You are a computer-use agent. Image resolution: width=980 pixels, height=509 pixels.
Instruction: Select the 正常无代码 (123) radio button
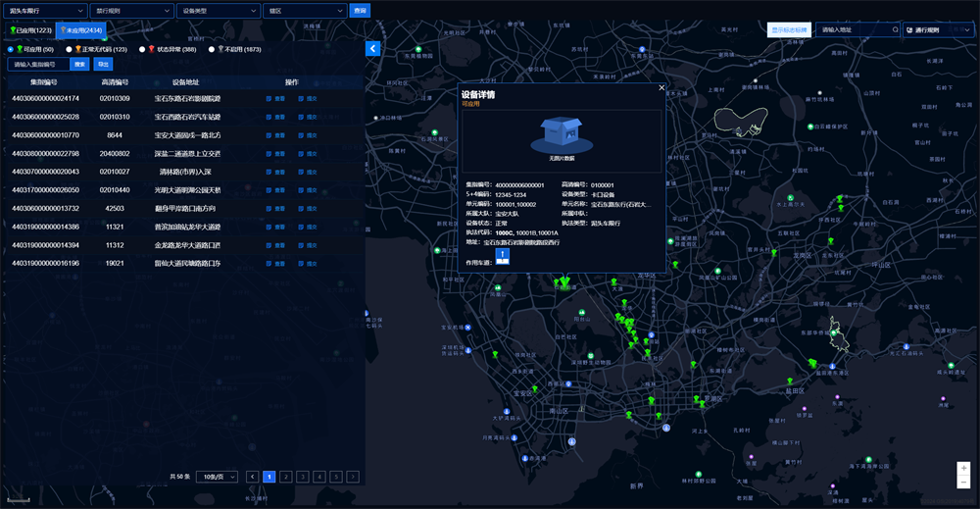pyautogui.click(x=69, y=49)
